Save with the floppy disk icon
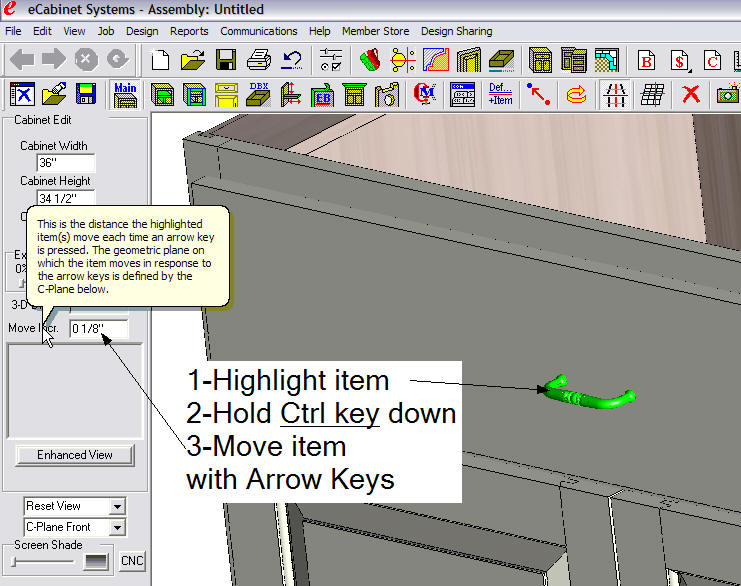Viewport: 741px width, 586px height. coord(225,60)
